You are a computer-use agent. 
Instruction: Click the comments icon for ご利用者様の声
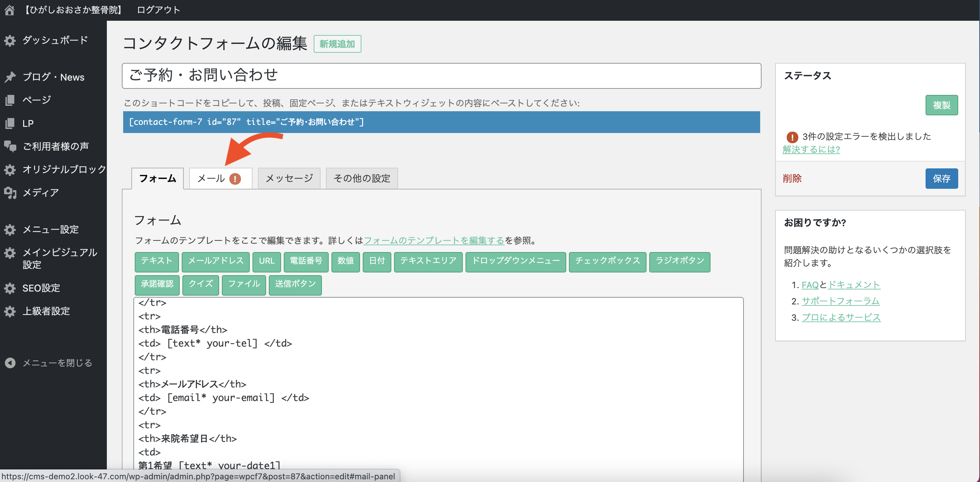point(10,146)
